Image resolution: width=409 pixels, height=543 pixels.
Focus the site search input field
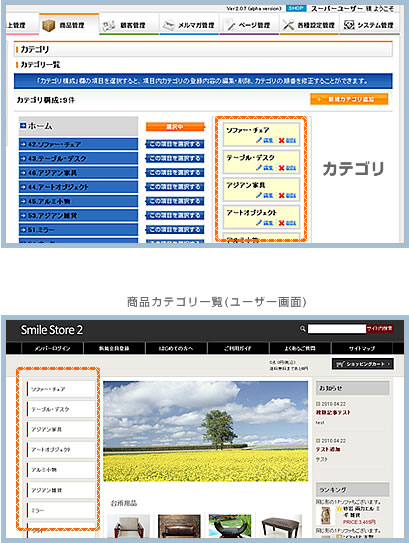337,328
